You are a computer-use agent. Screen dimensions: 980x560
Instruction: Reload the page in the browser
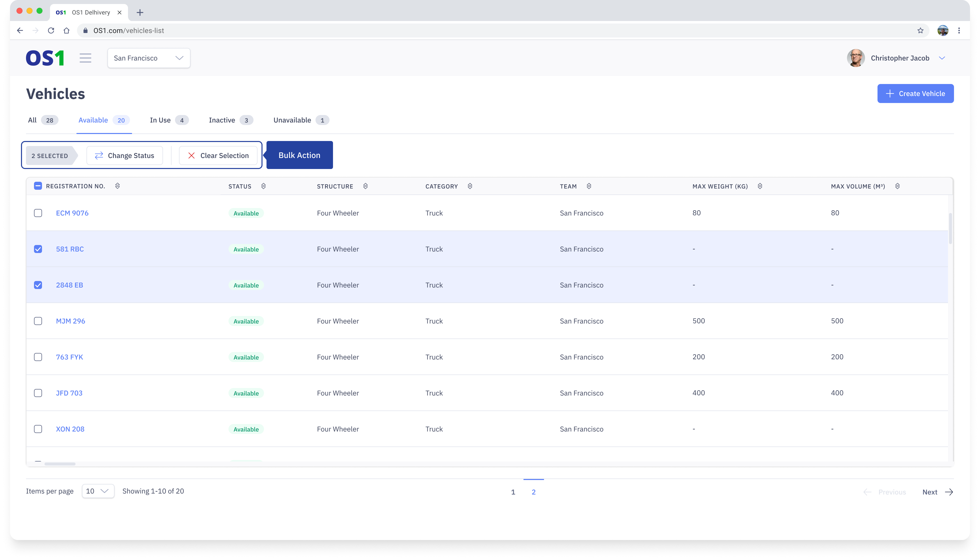[x=51, y=30]
